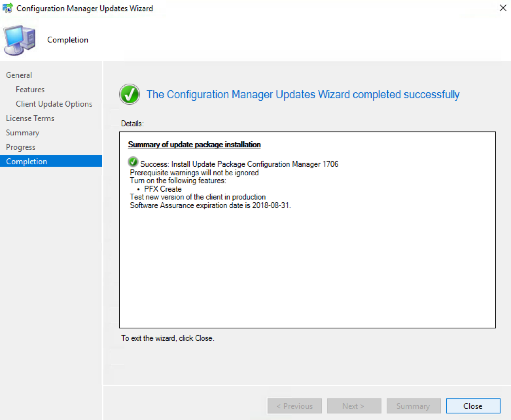
Task: Click 'Prerequisite warnings will not be ignored'
Action: [194, 172]
